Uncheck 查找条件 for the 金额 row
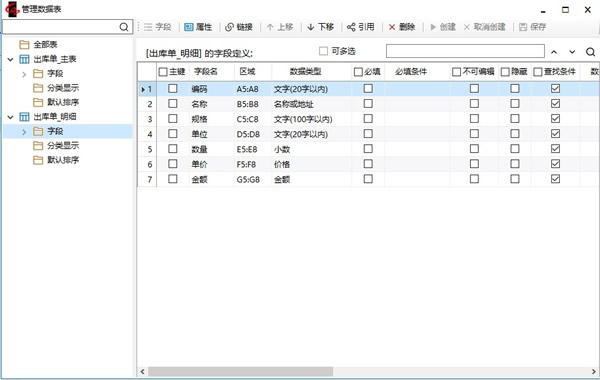Viewport: 600px width, 380px height. (x=555, y=179)
